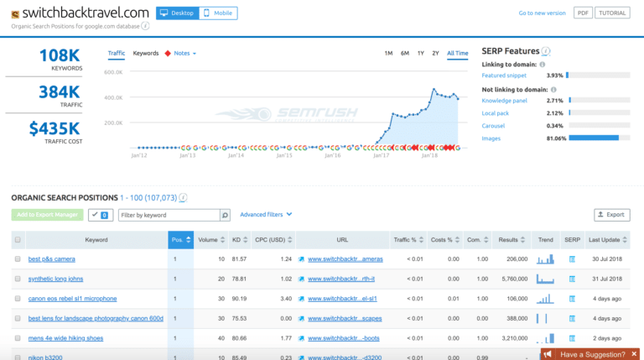Screen dimensions: 644x360
Task: Switch to Desktop view toggle
Action: click(x=178, y=13)
